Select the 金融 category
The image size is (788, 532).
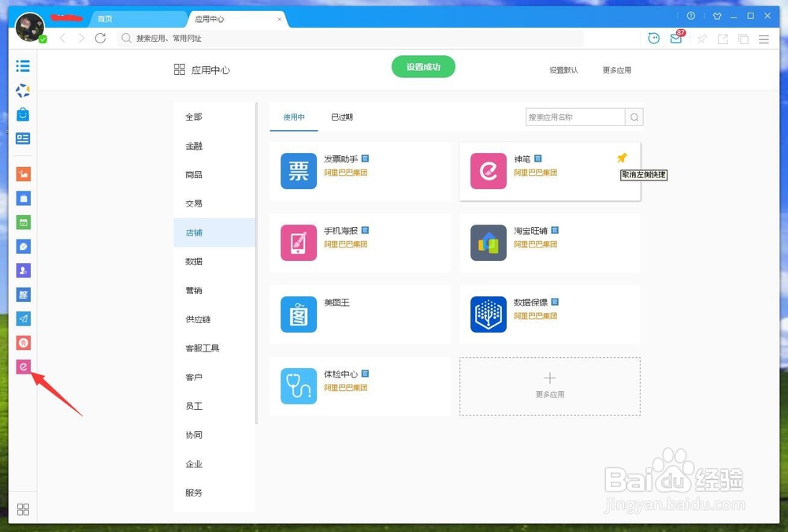point(214,146)
